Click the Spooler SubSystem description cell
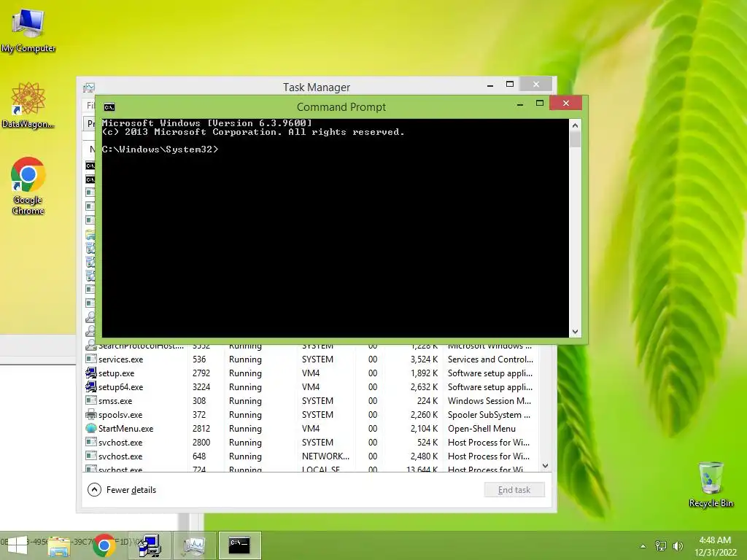747x560 pixels. click(x=489, y=414)
